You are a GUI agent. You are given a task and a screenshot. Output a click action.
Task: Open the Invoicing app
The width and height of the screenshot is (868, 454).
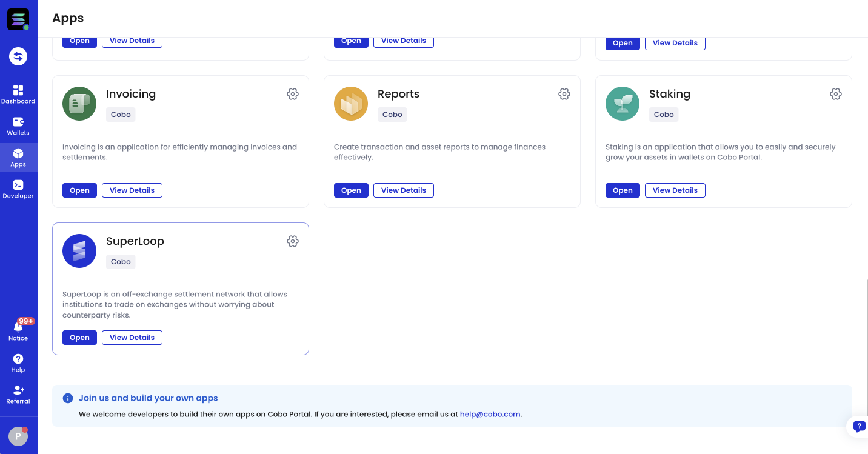79,190
